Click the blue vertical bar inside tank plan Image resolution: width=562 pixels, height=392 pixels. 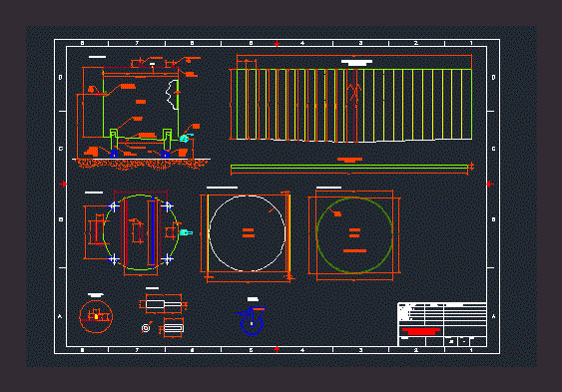click(x=153, y=232)
